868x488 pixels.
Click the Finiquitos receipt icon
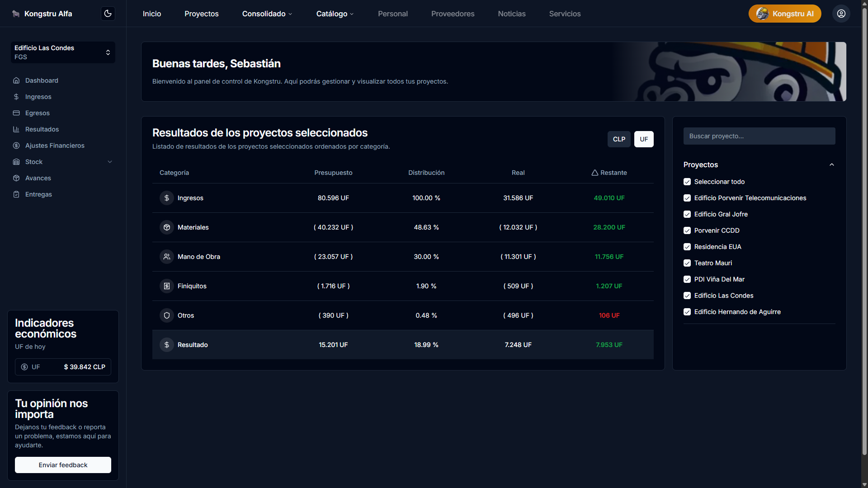pos(167,286)
